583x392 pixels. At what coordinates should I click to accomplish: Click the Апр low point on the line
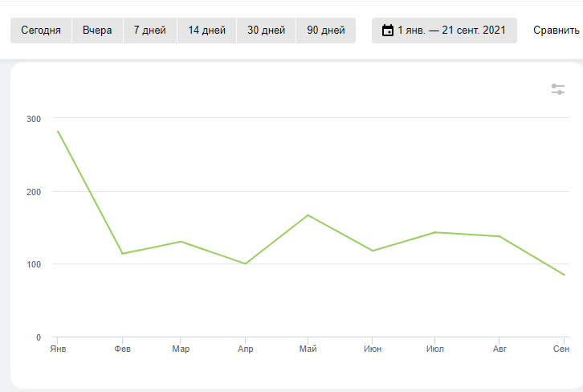[x=246, y=263]
